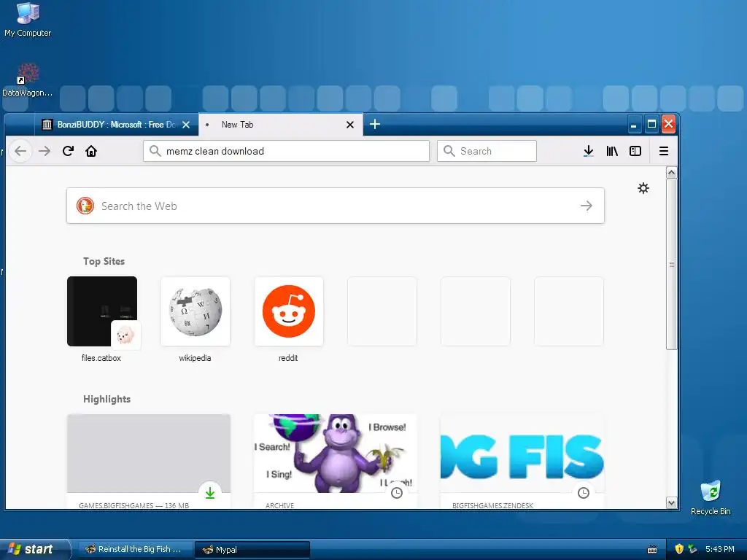This screenshot has height=560, width=747.
Task: Click the DuckDuckGo logo in search box
Action: 85,206
